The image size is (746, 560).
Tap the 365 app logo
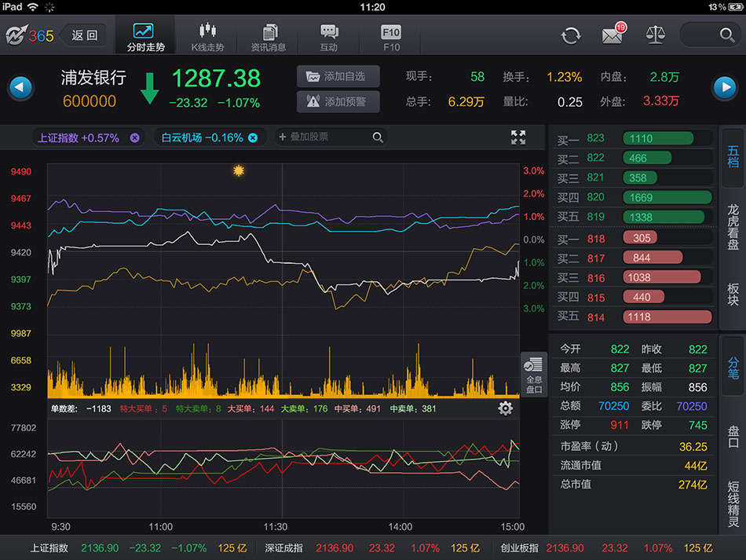[x=30, y=35]
